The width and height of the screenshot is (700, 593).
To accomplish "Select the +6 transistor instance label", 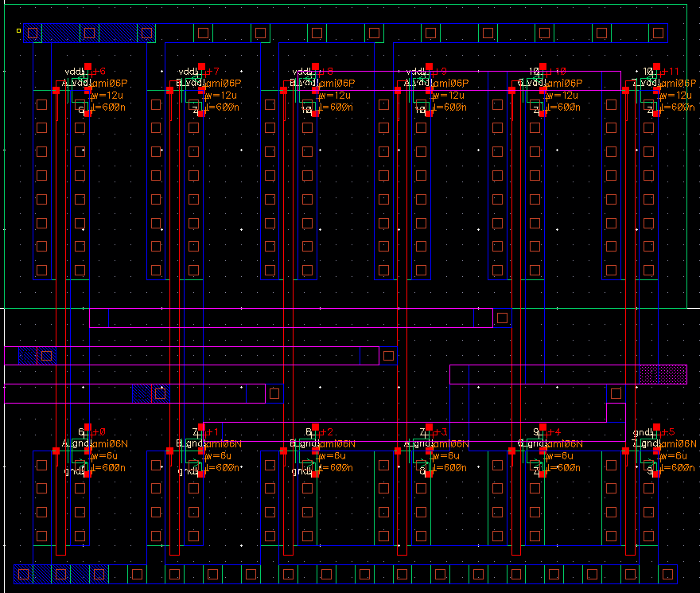I will [x=99, y=72].
